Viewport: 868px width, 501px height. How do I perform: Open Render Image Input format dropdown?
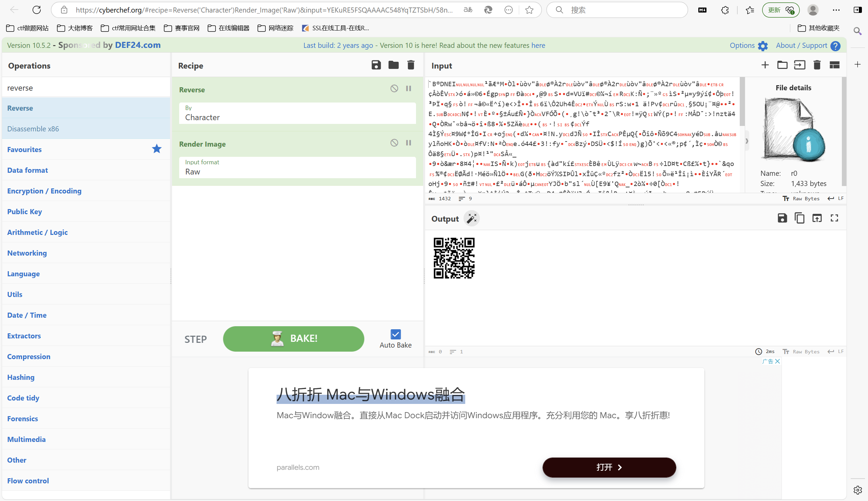pos(297,168)
